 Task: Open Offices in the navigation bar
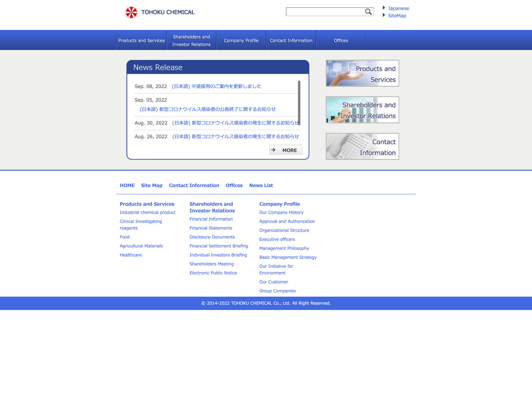point(340,41)
